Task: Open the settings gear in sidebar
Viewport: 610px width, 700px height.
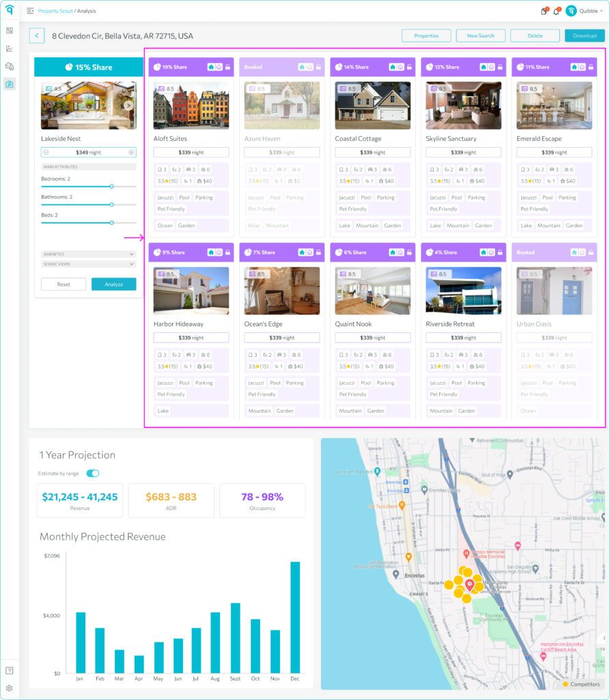Action: [x=10, y=688]
